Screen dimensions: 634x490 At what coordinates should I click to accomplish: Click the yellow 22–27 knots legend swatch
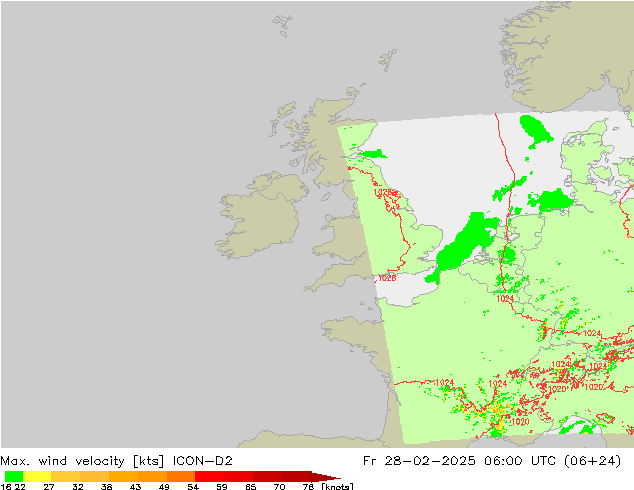37,476
